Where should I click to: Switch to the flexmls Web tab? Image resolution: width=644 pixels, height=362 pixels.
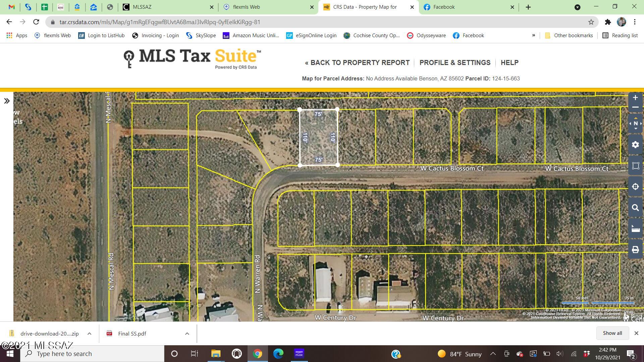(x=268, y=7)
